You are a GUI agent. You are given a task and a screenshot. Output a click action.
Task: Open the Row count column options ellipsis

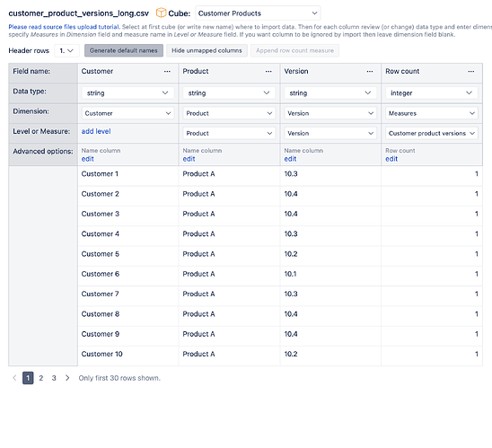[471, 72]
